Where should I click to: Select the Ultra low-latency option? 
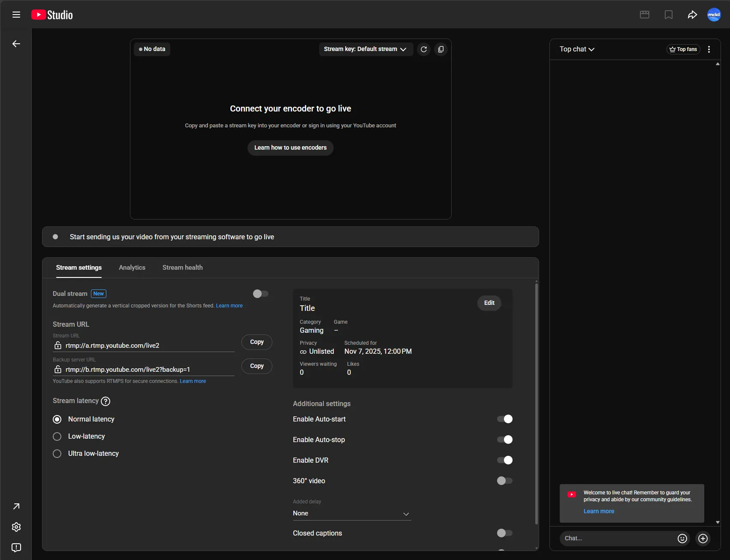point(57,453)
